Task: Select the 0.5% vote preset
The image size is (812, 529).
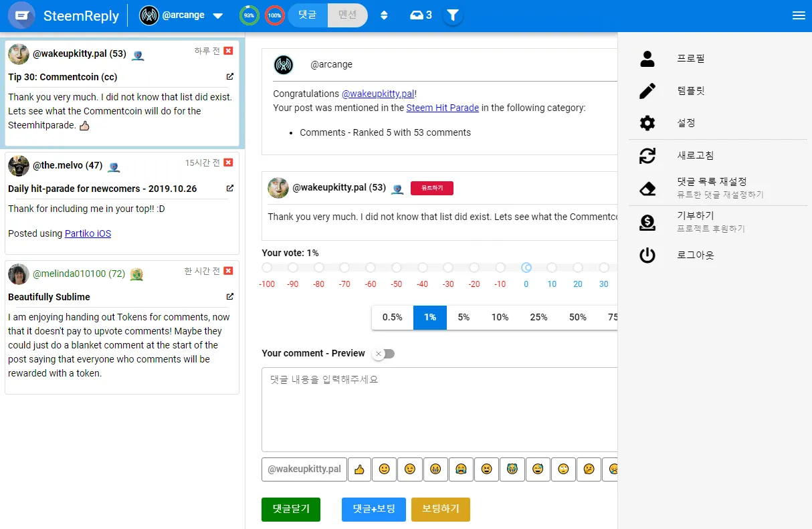Action: 393,317
